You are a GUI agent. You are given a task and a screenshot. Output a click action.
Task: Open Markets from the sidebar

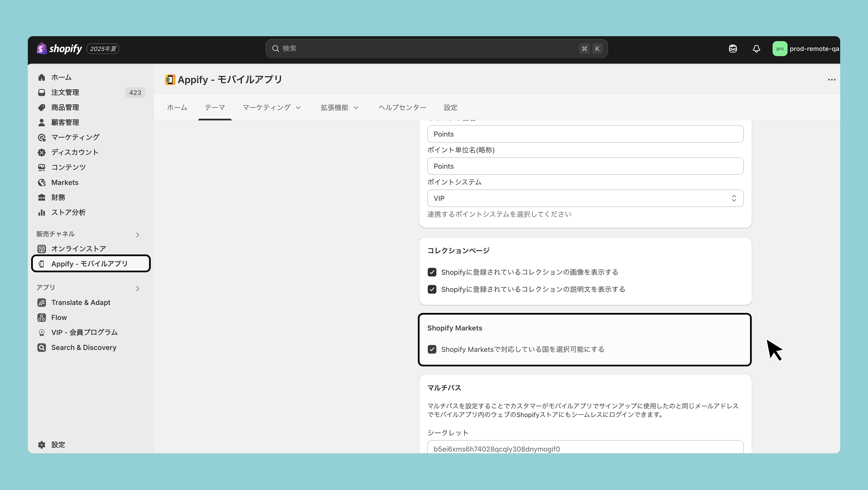(x=65, y=182)
